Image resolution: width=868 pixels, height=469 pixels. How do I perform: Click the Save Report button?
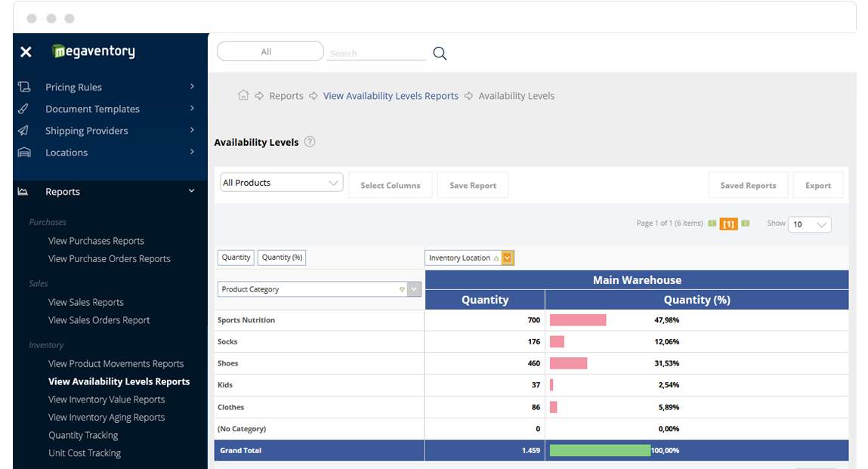[x=473, y=186]
